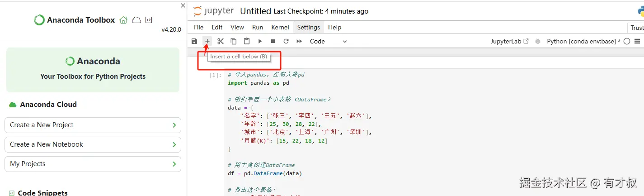Click the line data = {

[240, 108]
